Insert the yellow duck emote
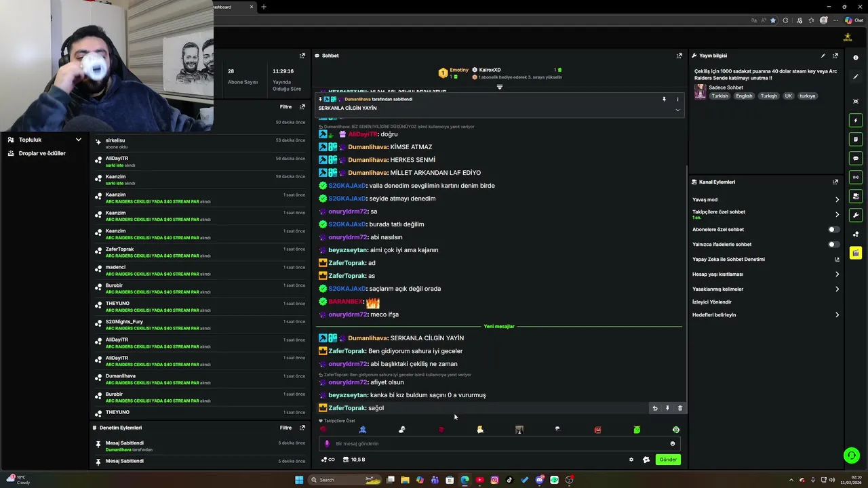 (480, 430)
